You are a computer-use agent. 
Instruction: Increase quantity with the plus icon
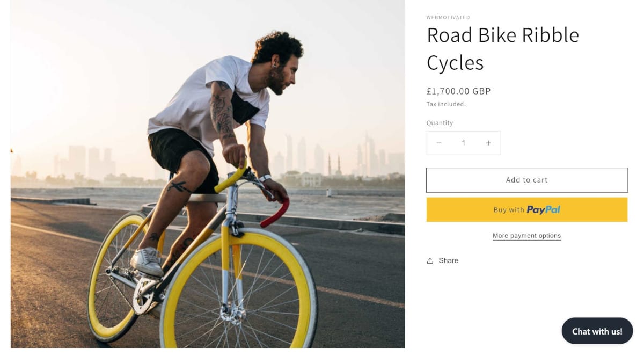pyautogui.click(x=488, y=143)
